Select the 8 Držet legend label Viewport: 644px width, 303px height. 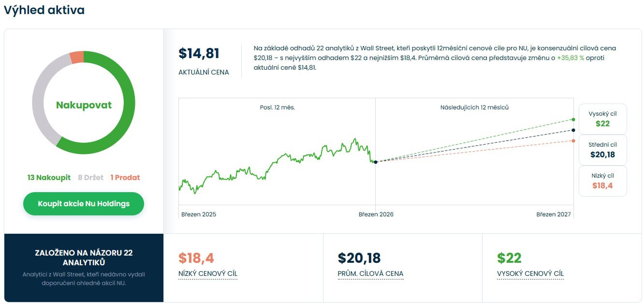coord(90,178)
